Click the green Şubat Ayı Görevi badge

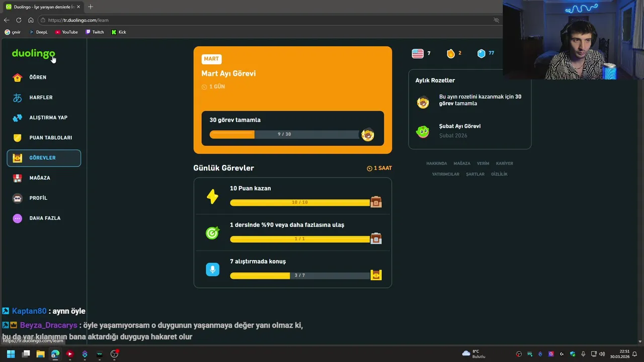point(423,131)
